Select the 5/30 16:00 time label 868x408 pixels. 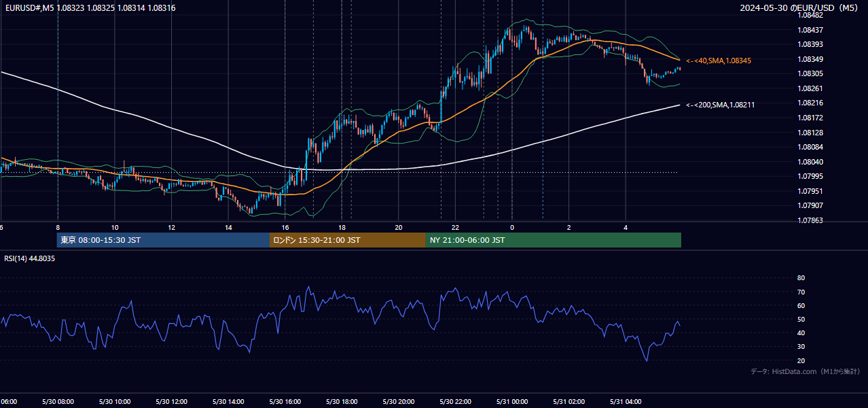(285, 402)
